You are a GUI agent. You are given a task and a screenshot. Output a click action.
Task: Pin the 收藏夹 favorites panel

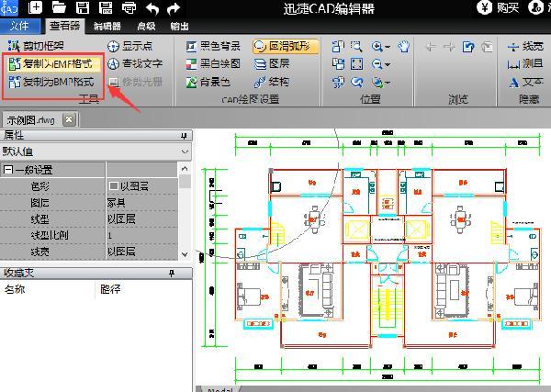(172, 273)
